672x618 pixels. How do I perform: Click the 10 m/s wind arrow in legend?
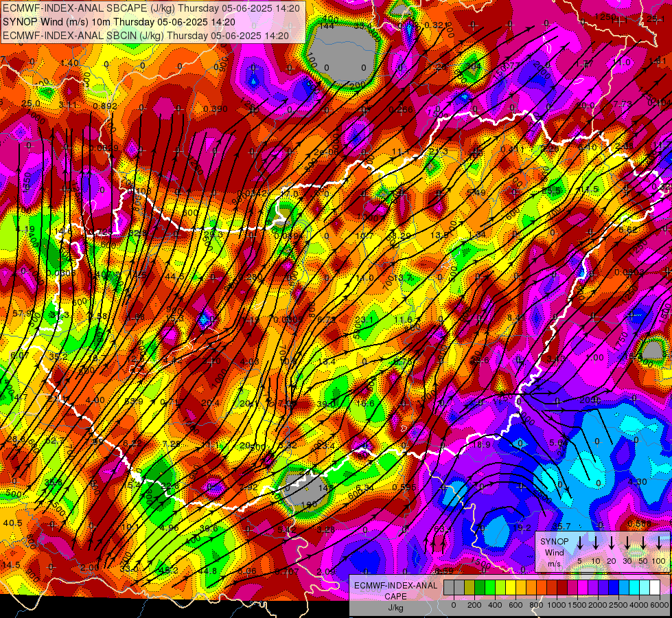click(596, 543)
